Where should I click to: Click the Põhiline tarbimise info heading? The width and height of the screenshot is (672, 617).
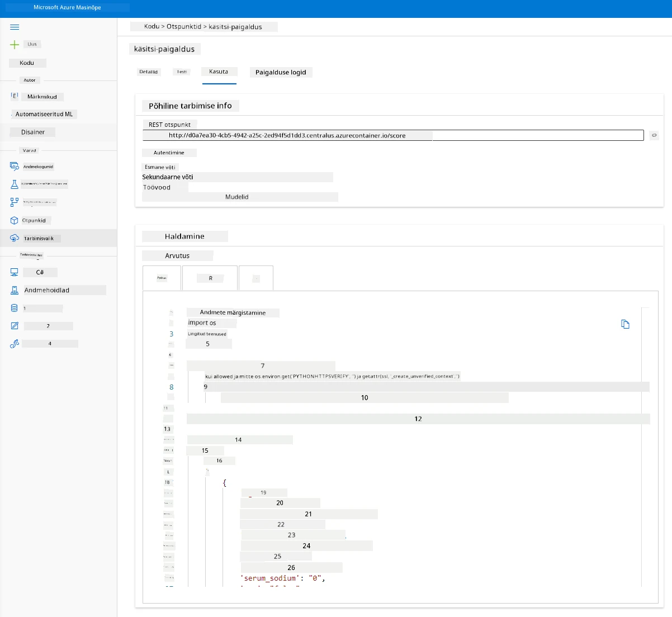[190, 106]
